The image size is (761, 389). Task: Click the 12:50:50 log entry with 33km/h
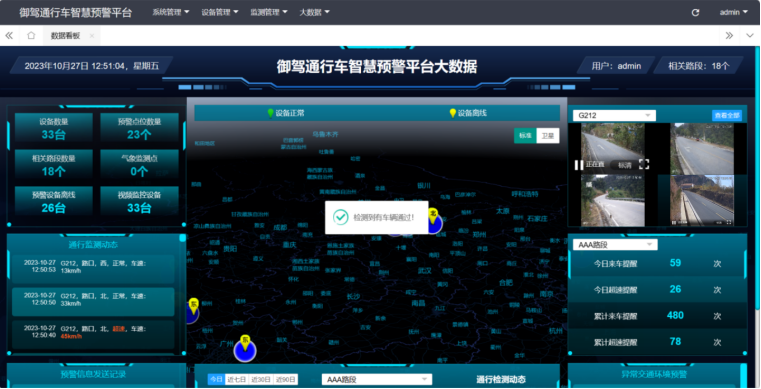[x=93, y=302]
